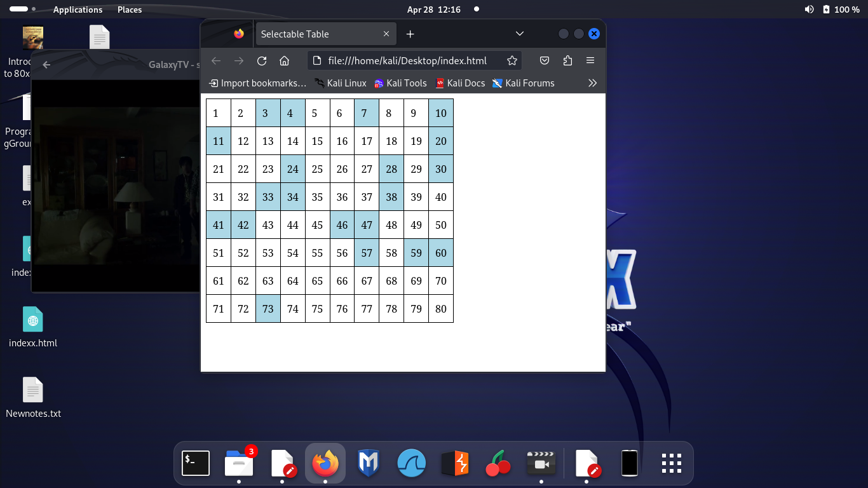
Task: Select table cell 66
Action: pyautogui.click(x=342, y=281)
